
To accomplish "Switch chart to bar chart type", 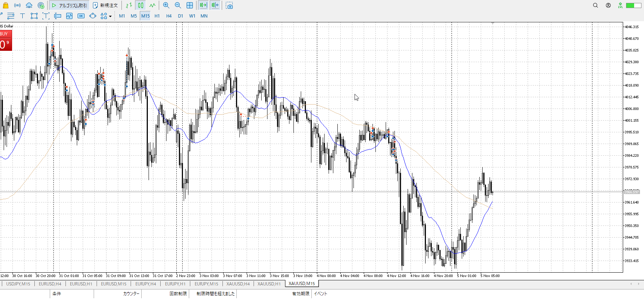I will [129, 5].
